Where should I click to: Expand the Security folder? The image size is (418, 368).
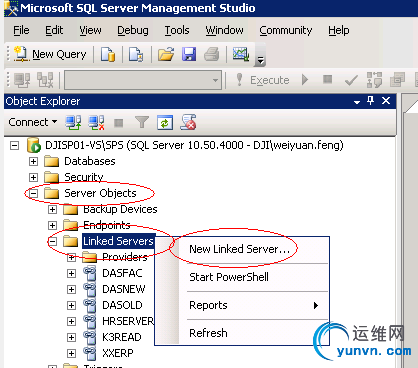click(x=33, y=177)
